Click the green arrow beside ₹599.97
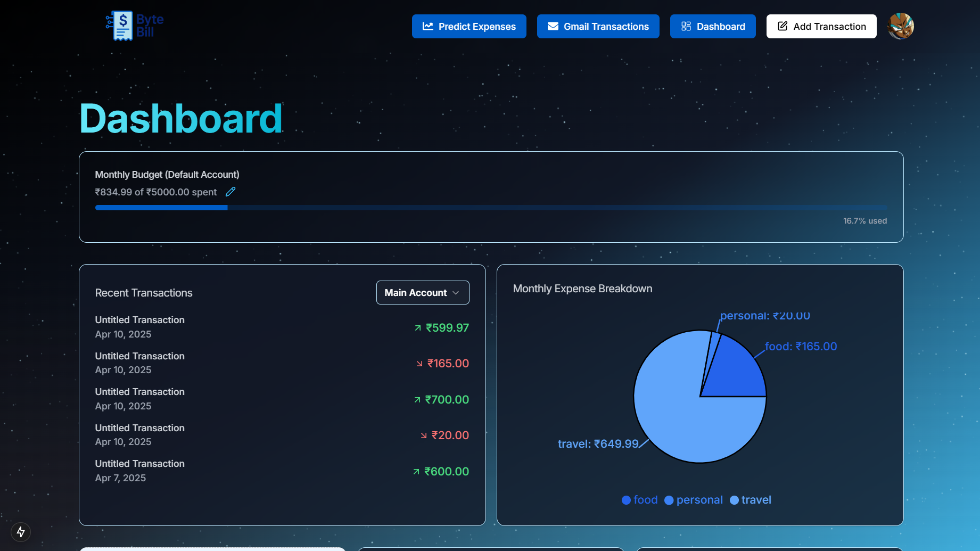 418,328
